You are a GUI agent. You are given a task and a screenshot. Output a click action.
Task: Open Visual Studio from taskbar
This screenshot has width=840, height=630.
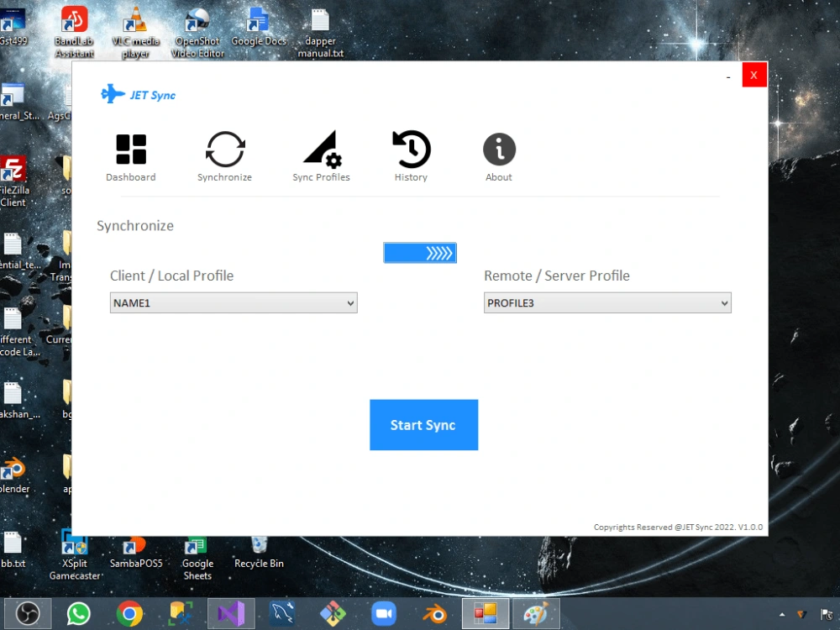pos(231,613)
